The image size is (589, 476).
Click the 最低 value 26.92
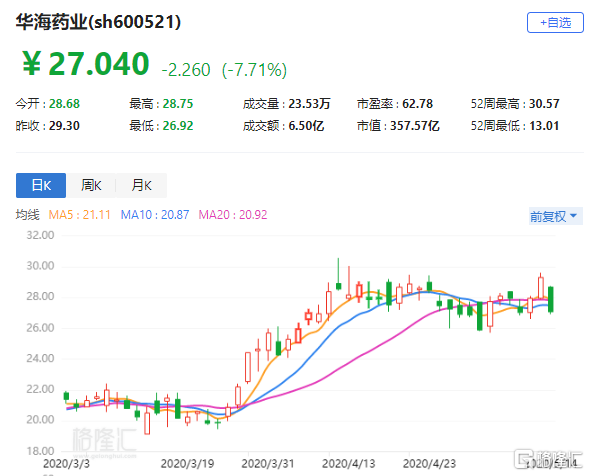pos(178,125)
